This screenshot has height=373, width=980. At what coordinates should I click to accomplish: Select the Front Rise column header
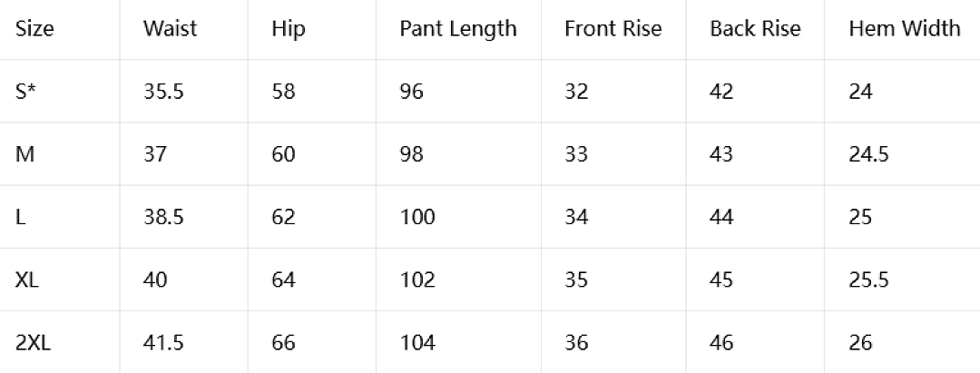613,28
